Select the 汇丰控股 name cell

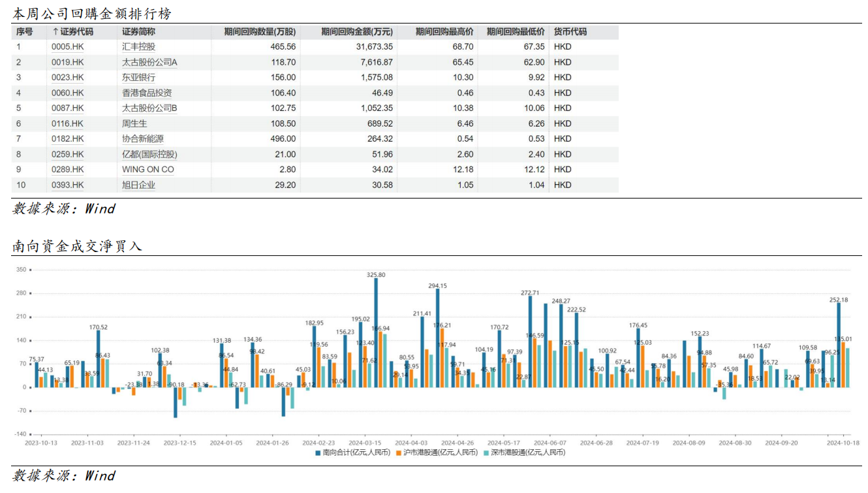(x=139, y=47)
